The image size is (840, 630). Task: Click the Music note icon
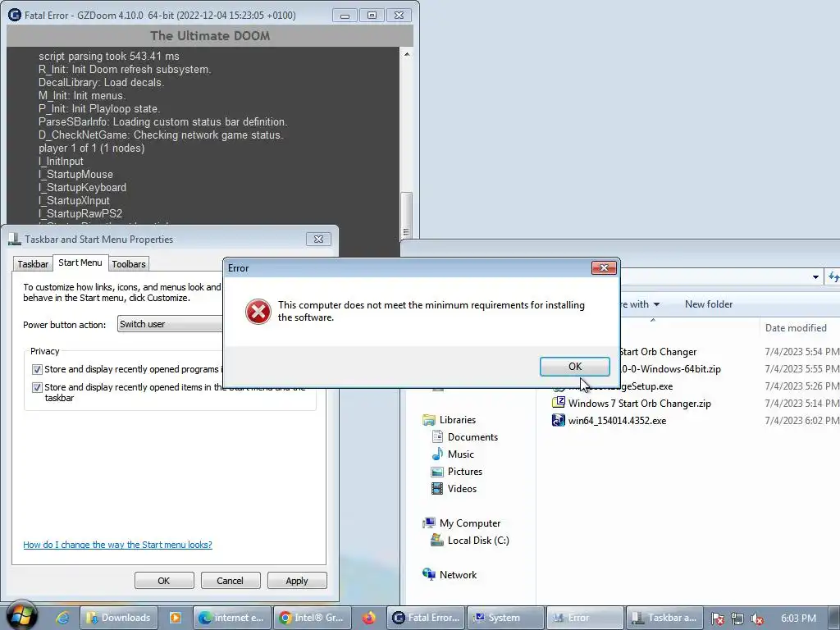437,454
